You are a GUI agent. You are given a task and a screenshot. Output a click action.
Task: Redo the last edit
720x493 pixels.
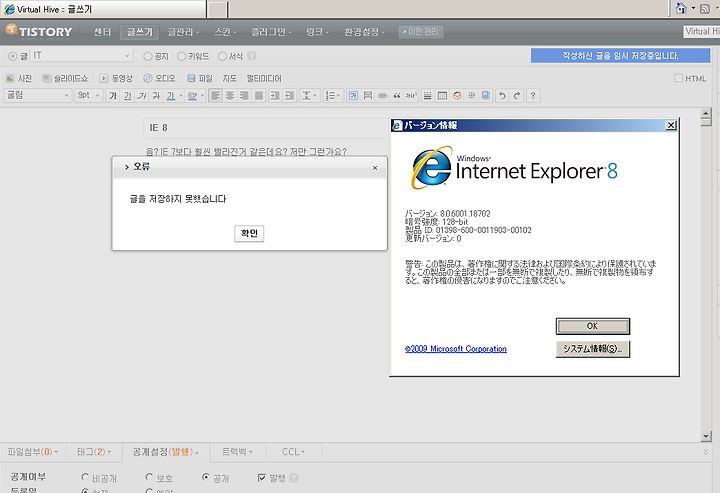[517, 95]
